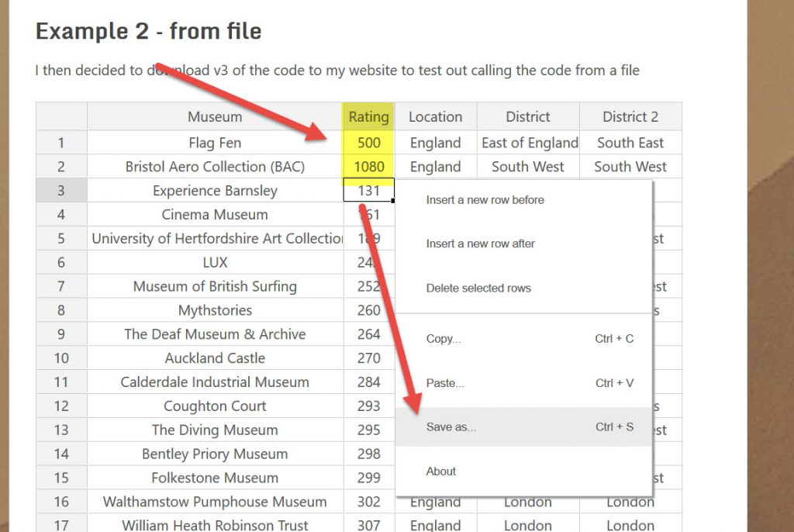This screenshot has width=794, height=532.
Task: Choose 'Insert a new row after' option
Action: pyautogui.click(x=480, y=244)
